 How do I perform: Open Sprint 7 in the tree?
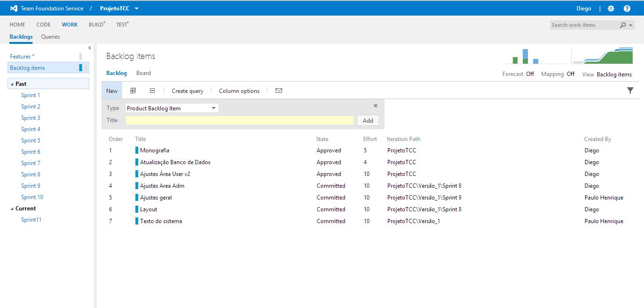tap(31, 163)
